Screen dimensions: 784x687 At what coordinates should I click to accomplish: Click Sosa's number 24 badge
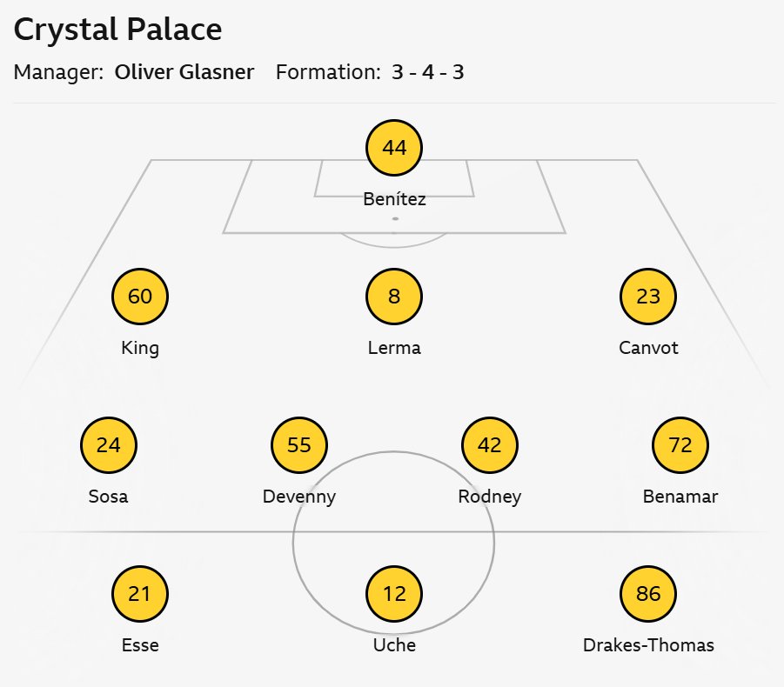[x=109, y=445]
